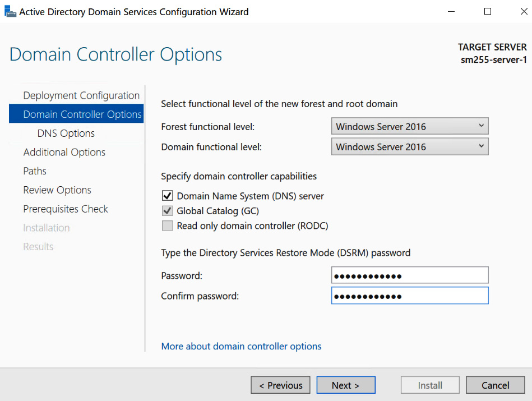Go to Prerequisites Check step

point(66,209)
